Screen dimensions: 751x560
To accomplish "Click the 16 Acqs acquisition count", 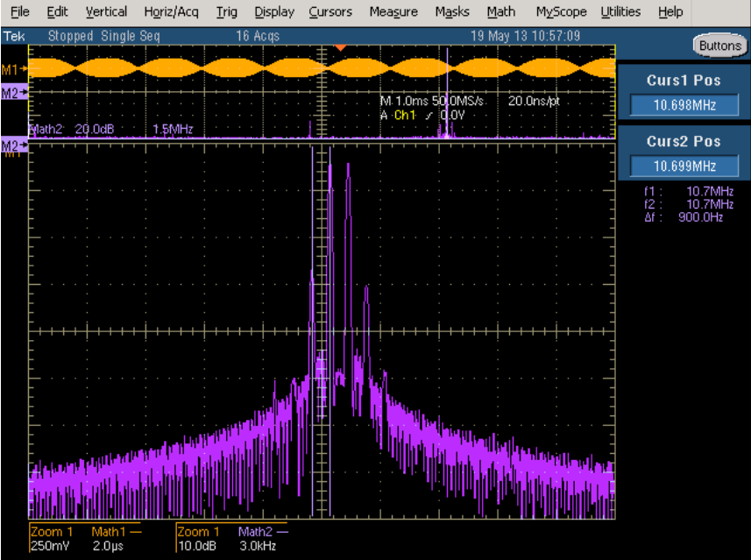I will click(258, 36).
